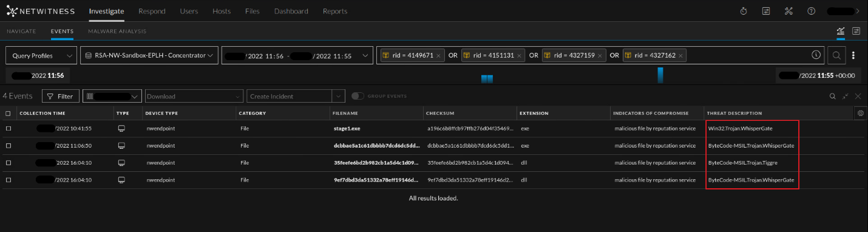The width and height of the screenshot is (868, 232).
Task: Click the Filter button
Action: tap(60, 96)
